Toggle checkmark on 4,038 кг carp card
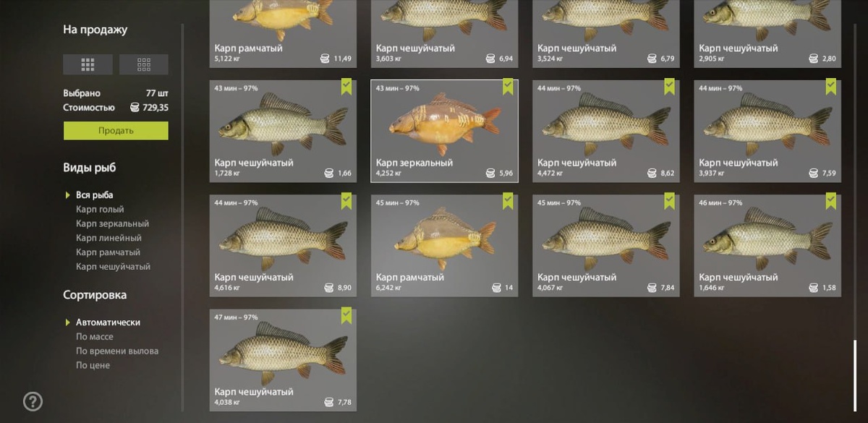The height and width of the screenshot is (423, 868). pyautogui.click(x=346, y=315)
